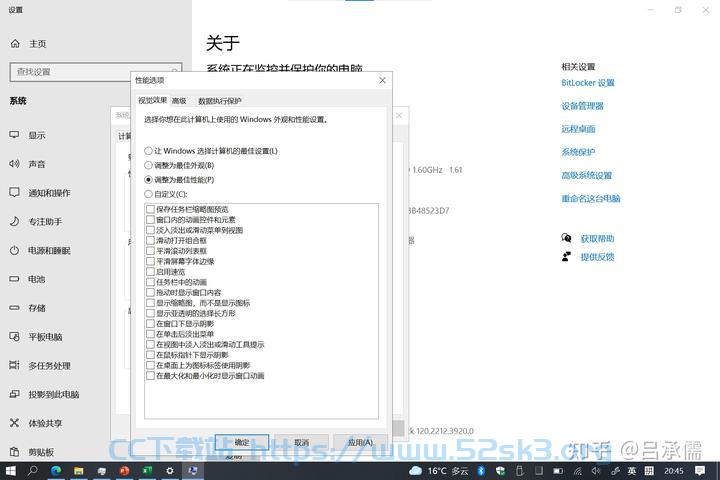720x480 pixels.
Task: Click the 应用(A) button
Action: tap(360, 442)
